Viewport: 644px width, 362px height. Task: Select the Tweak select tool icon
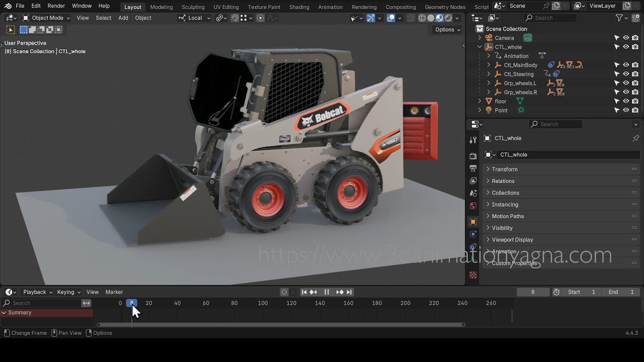coord(11,30)
